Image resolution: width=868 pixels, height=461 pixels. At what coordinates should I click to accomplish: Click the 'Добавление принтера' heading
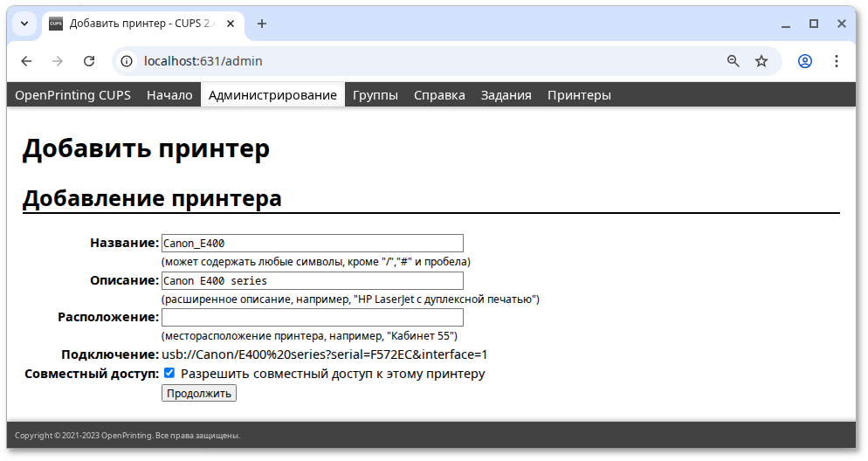click(152, 198)
